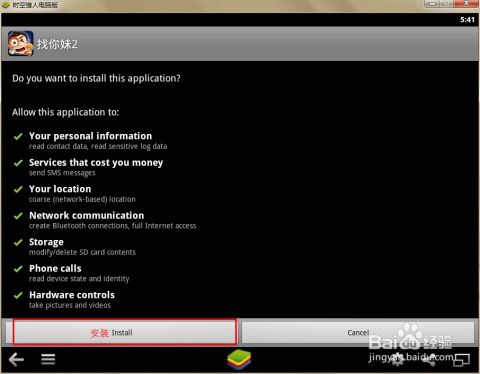Open the hamburger menu icon
480x374 pixels.
tap(48, 359)
